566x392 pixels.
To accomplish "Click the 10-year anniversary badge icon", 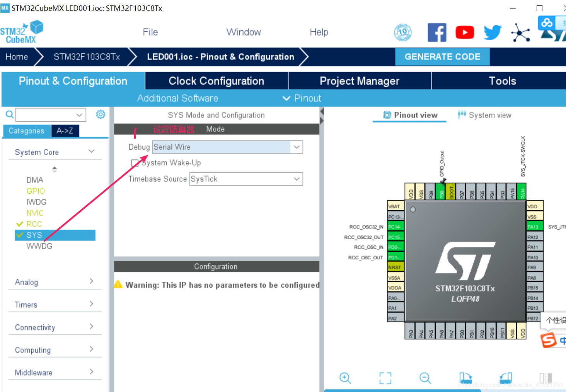I will click(x=403, y=32).
